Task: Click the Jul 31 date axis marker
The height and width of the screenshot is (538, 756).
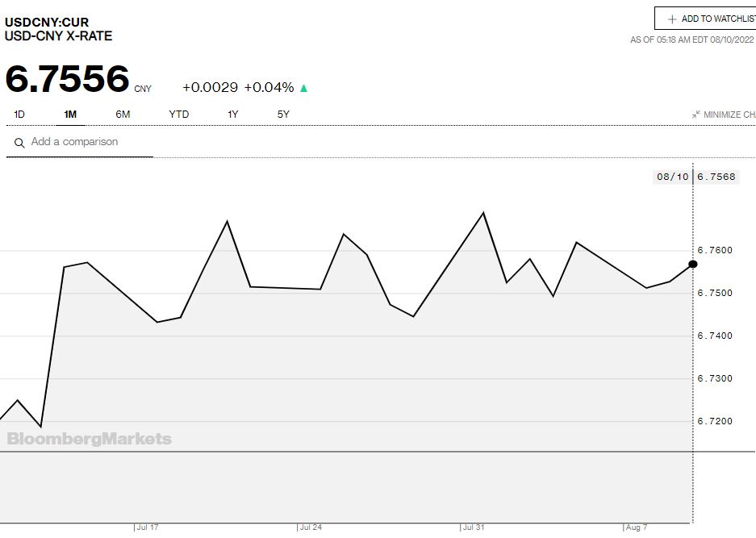Action: click(x=473, y=528)
